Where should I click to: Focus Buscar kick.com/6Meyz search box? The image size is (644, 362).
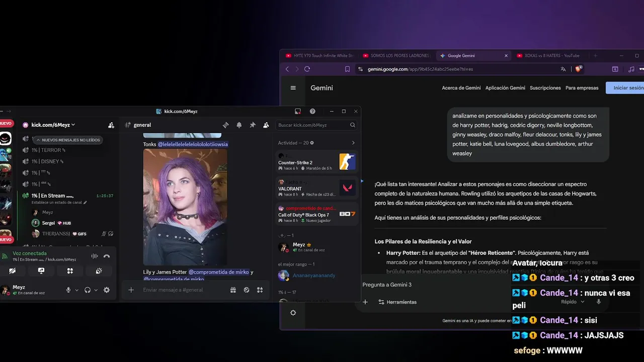pyautogui.click(x=316, y=125)
